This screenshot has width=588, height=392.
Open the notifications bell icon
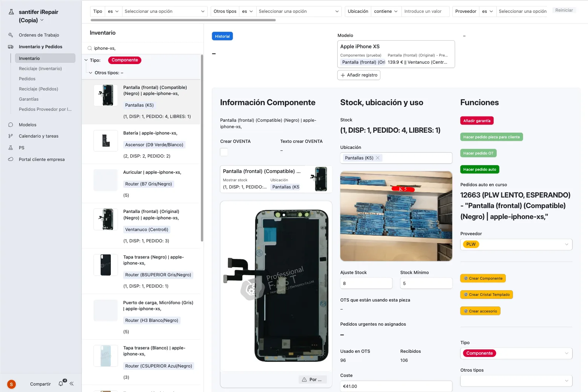coord(61,384)
